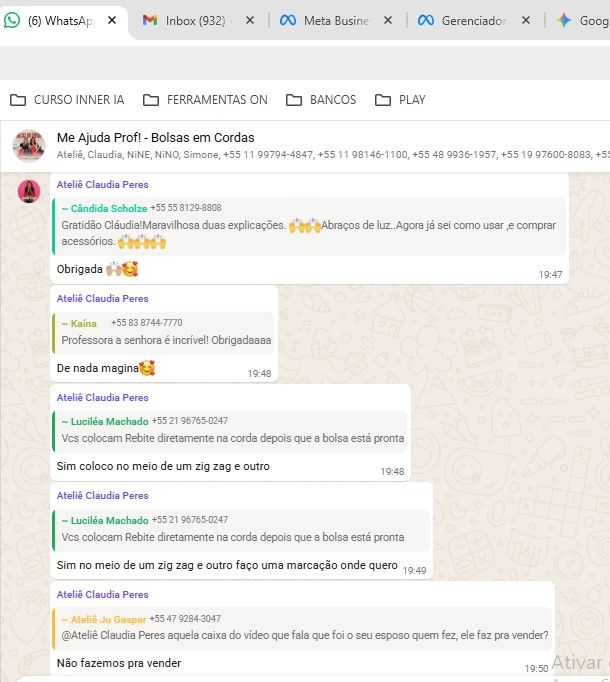This screenshot has height=682, width=610.
Task: Switch to the WhatsApp browser tab
Action: tap(61, 20)
